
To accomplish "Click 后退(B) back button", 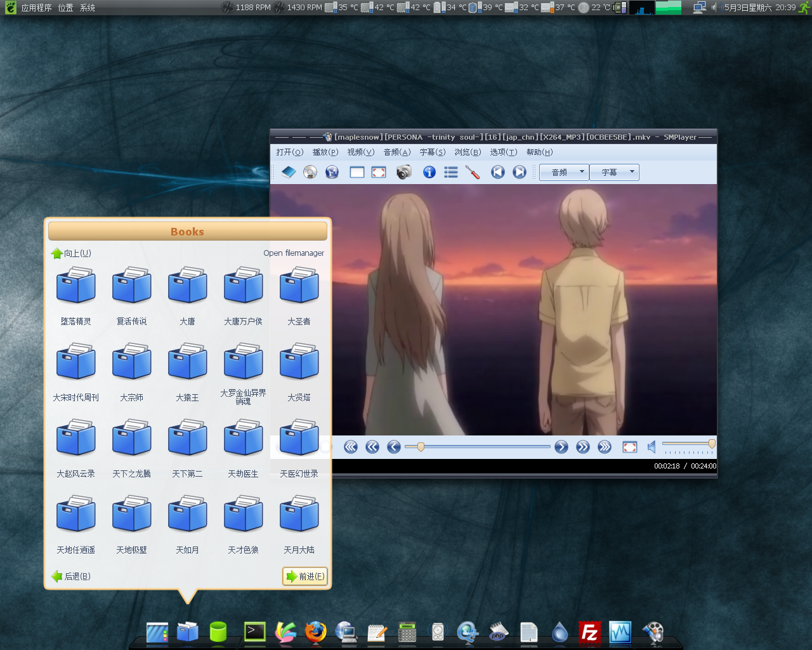I will [71, 576].
